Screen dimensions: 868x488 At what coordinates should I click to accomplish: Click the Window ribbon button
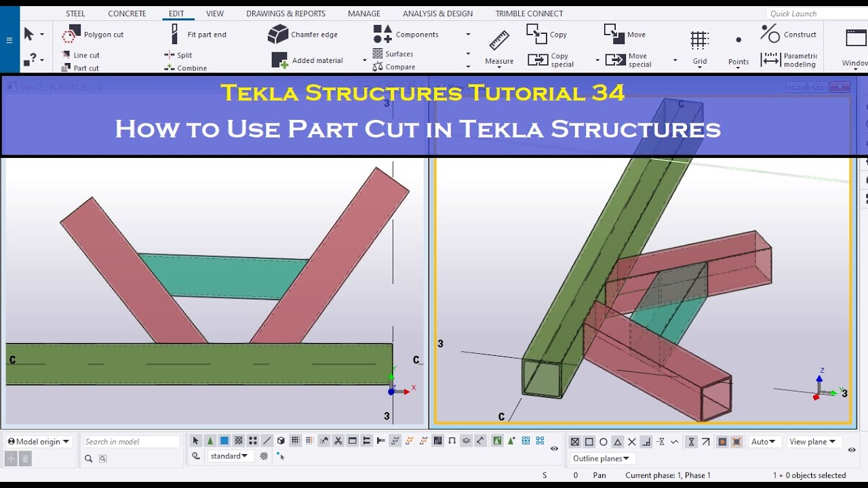[x=856, y=47]
